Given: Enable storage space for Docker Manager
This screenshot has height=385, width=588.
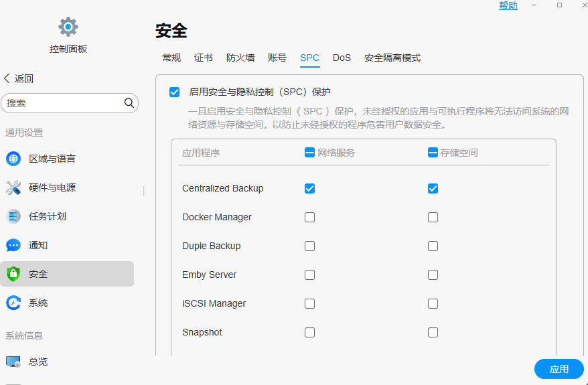Looking at the screenshot, I should [x=433, y=217].
